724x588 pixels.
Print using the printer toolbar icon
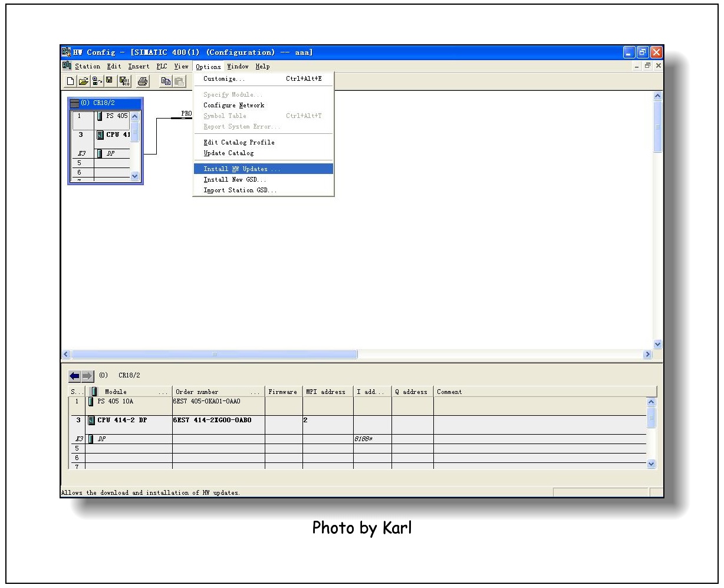pyautogui.click(x=143, y=82)
